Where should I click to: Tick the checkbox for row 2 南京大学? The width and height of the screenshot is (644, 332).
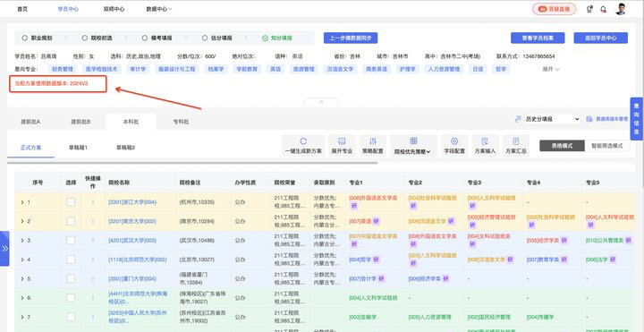tap(71, 221)
